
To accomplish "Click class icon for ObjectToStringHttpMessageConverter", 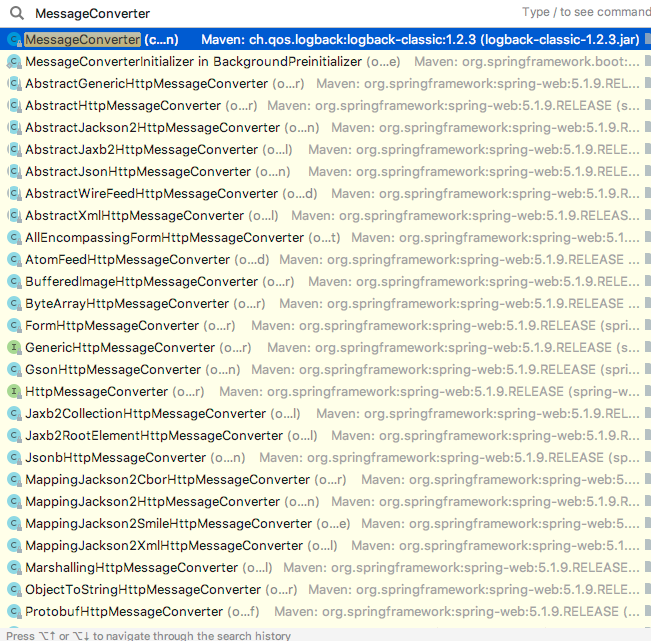I will [15, 590].
